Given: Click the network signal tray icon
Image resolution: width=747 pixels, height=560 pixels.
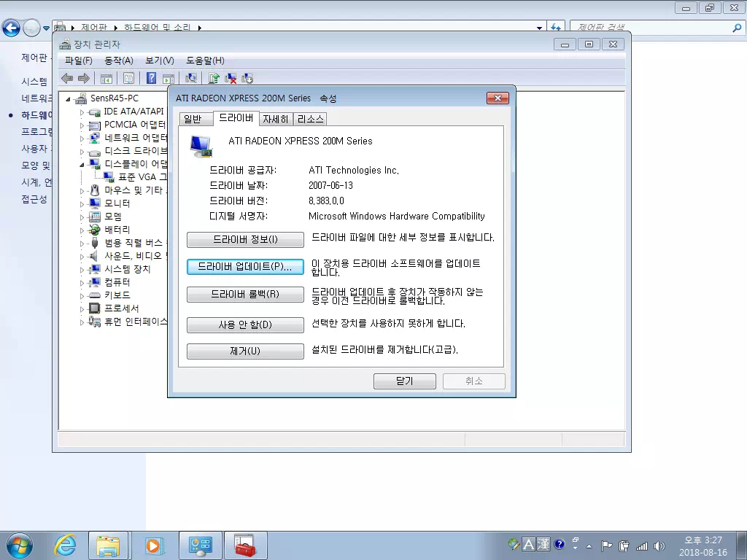Looking at the screenshot, I should click(x=642, y=546).
